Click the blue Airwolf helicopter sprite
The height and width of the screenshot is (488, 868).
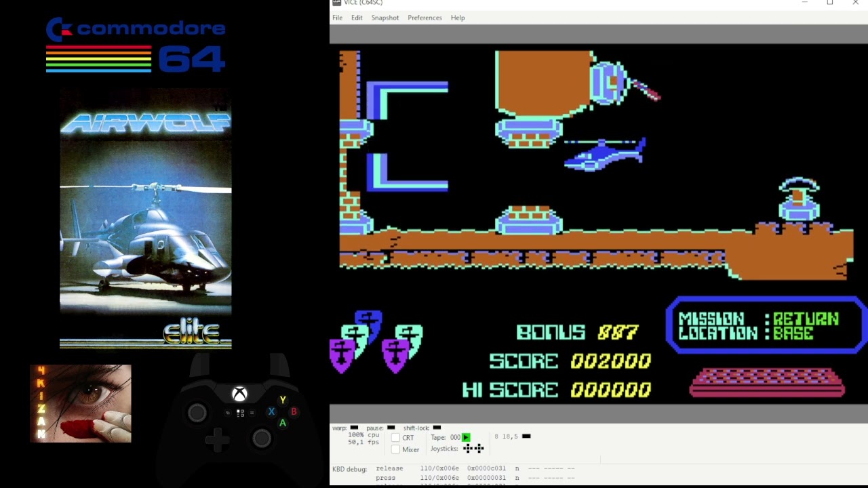[605, 155]
